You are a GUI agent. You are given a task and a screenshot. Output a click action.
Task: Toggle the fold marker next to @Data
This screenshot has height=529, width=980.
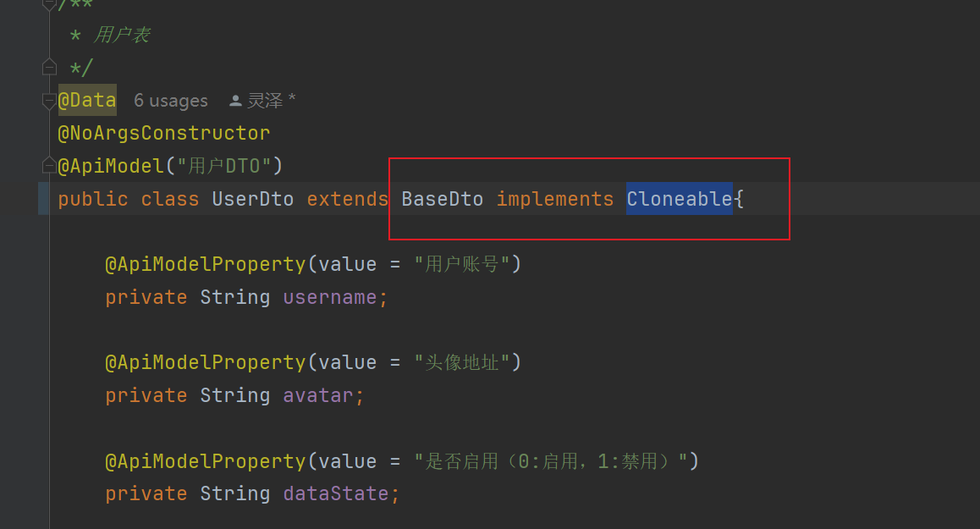pos(50,101)
